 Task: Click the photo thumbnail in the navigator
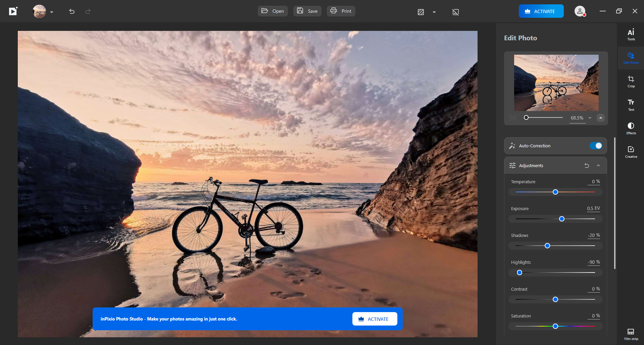(555, 83)
